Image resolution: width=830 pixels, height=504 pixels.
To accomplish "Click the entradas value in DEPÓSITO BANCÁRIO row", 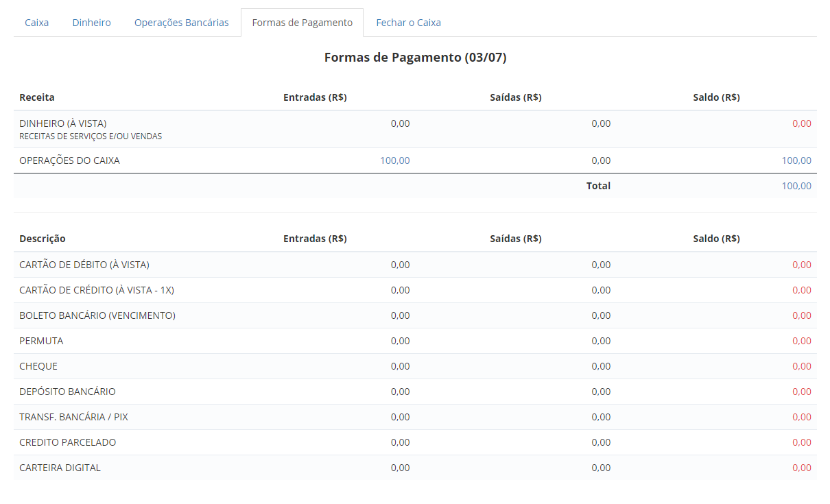I will tap(401, 392).
